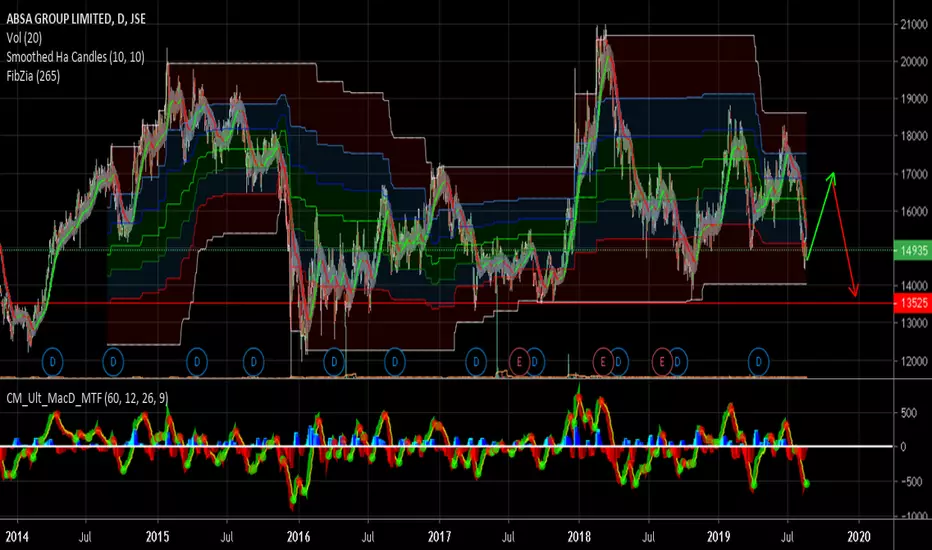932x550 pixels.
Task: Click the 21000 price axis label
Action: click(x=914, y=24)
